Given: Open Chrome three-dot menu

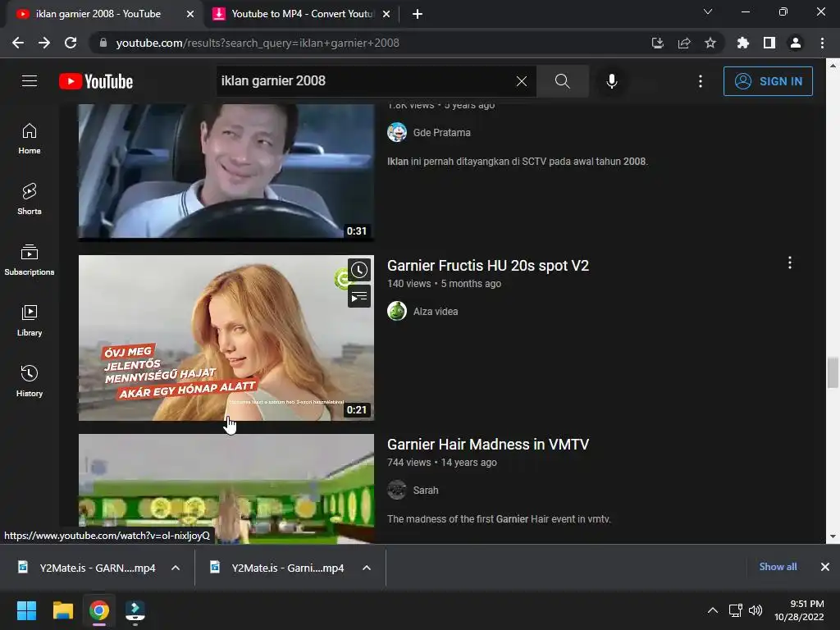Looking at the screenshot, I should 822,43.
